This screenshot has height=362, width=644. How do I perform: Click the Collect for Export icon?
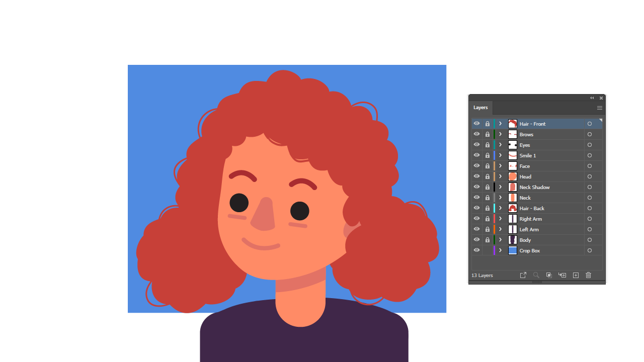[523, 276]
